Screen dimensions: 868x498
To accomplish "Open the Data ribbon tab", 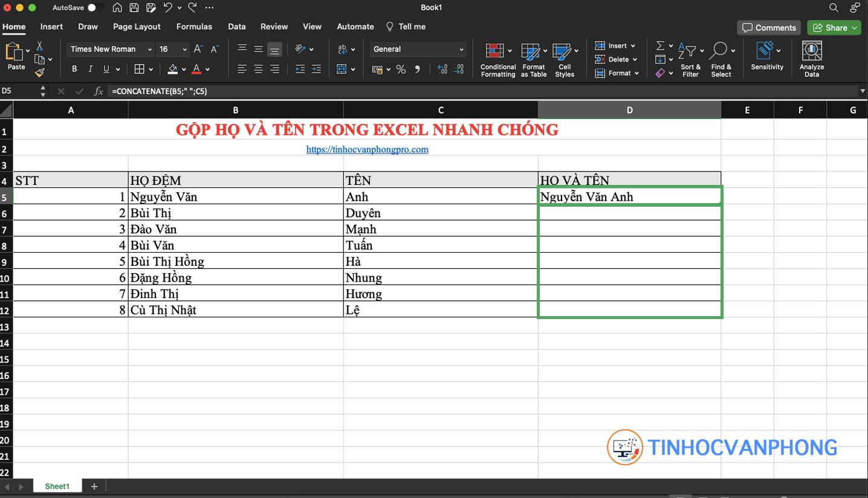I will (237, 27).
